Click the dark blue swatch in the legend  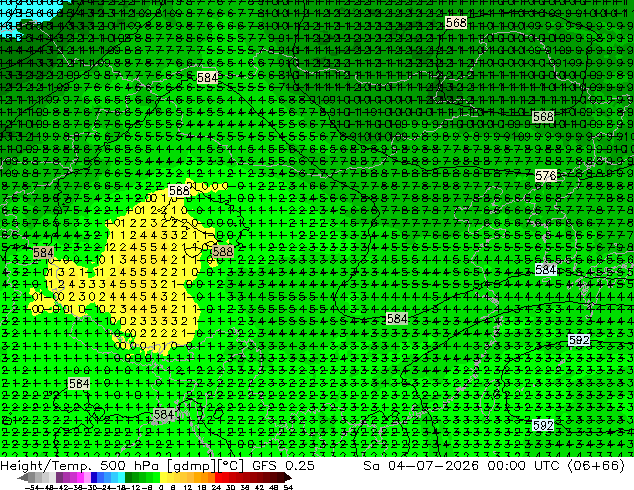pos(94,477)
